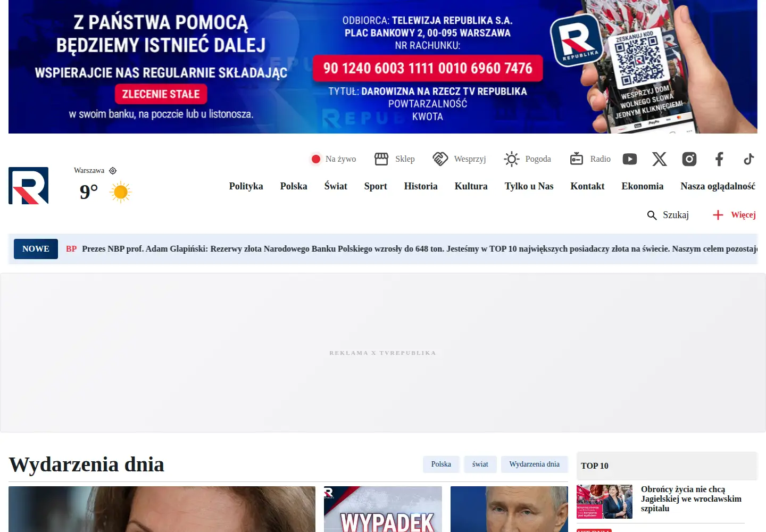Click the Warszawa city label
This screenshot has height=532, width=766.
(x=89, y=171)
